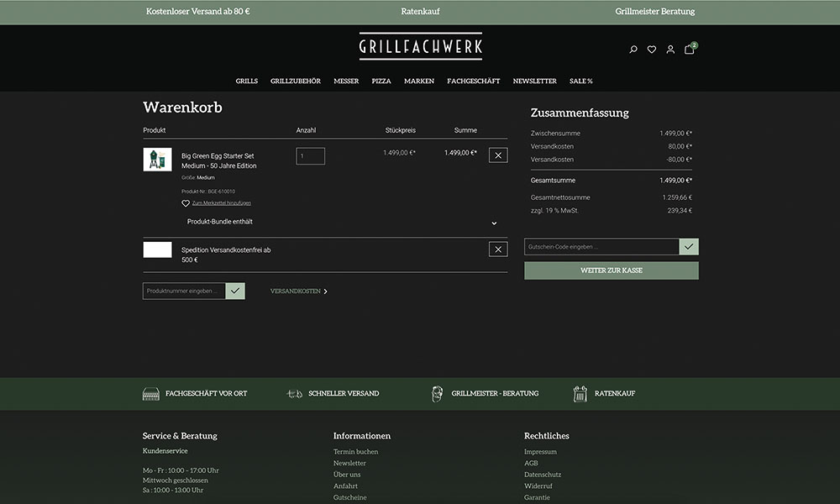Click the Schneller Versand truck icon

click(295, 394)
